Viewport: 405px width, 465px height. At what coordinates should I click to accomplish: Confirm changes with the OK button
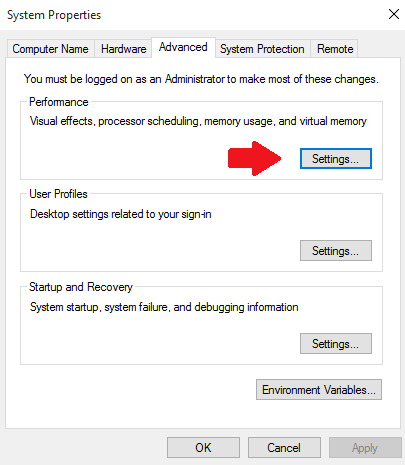pyautogui.click(x=203, y=448)
